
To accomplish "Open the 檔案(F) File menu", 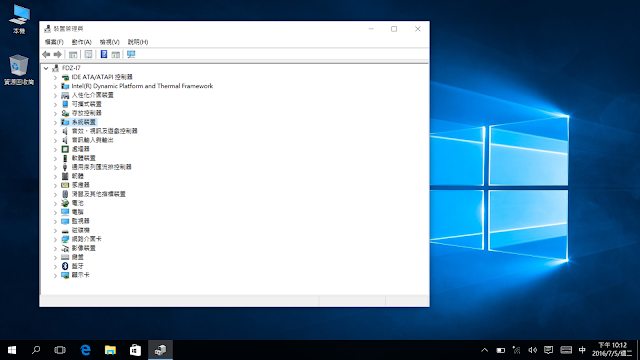I will pyautogui.click(x=54, y=42).
